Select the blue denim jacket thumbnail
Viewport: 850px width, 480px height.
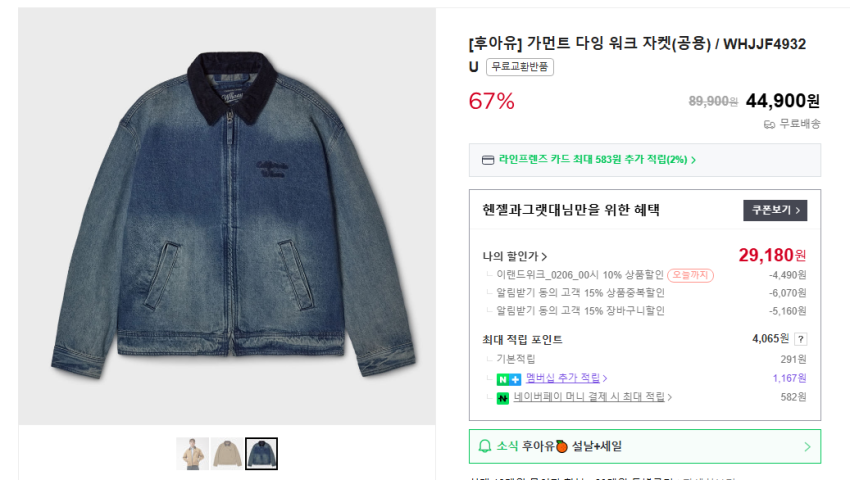tap(261, 454)
